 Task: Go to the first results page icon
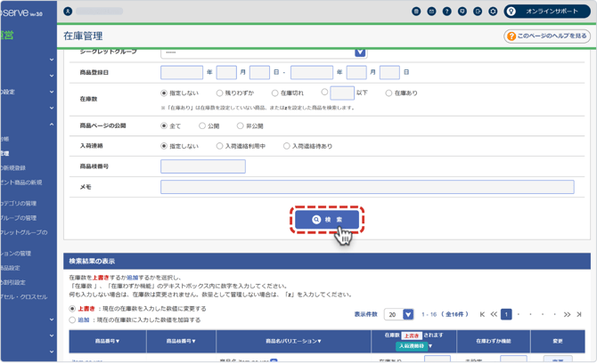(x=482, y=314)
